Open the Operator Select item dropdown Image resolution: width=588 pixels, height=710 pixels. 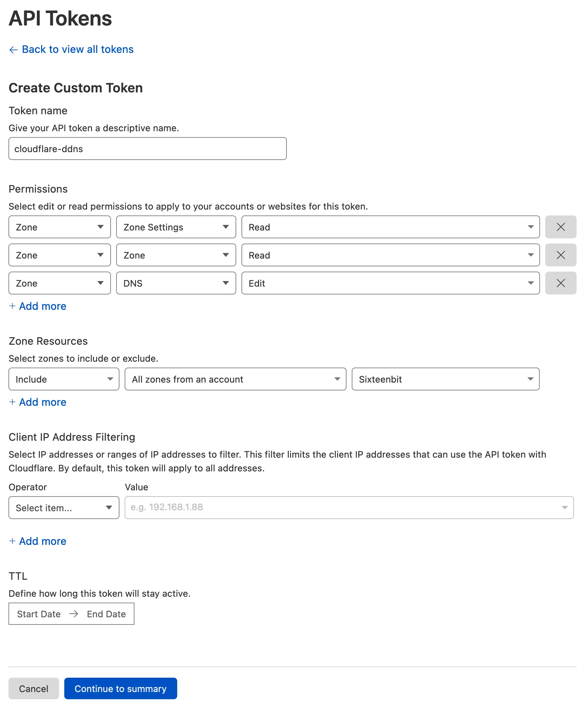64,508
